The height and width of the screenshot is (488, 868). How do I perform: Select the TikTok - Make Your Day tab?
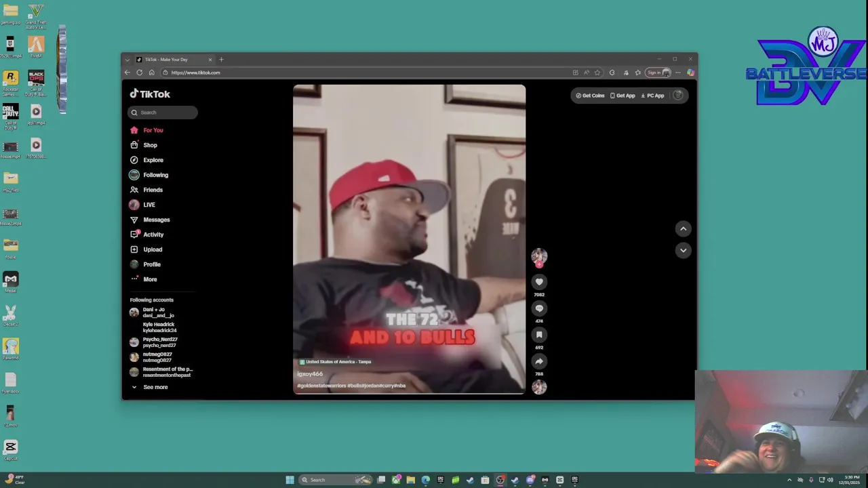click(174, 60)
